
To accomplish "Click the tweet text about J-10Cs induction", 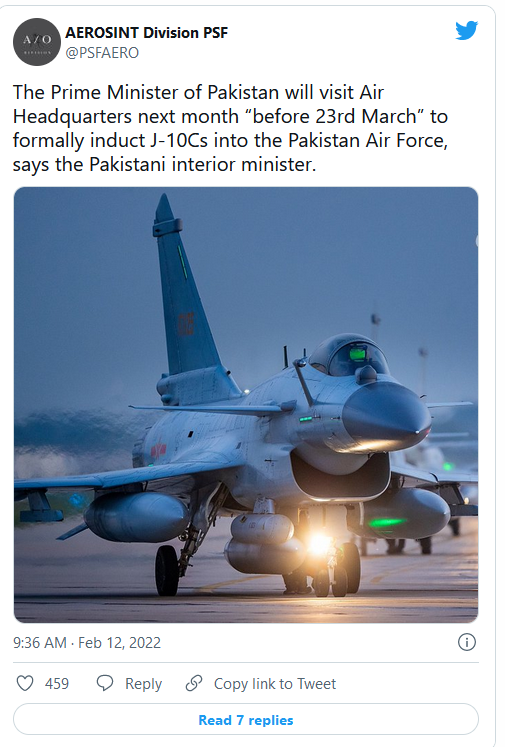I will click(x=231, y=128).
